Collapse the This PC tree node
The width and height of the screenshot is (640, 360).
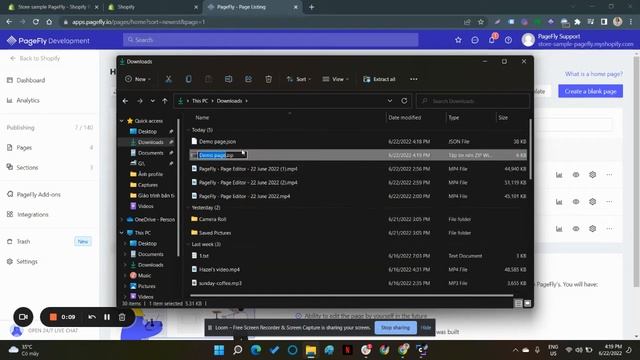[x=122, y=233]
